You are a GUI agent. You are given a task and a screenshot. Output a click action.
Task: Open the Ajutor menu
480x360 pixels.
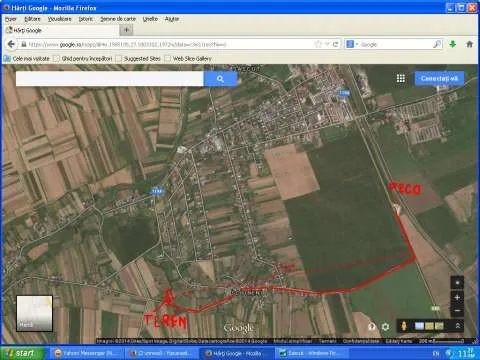point(172,19)
